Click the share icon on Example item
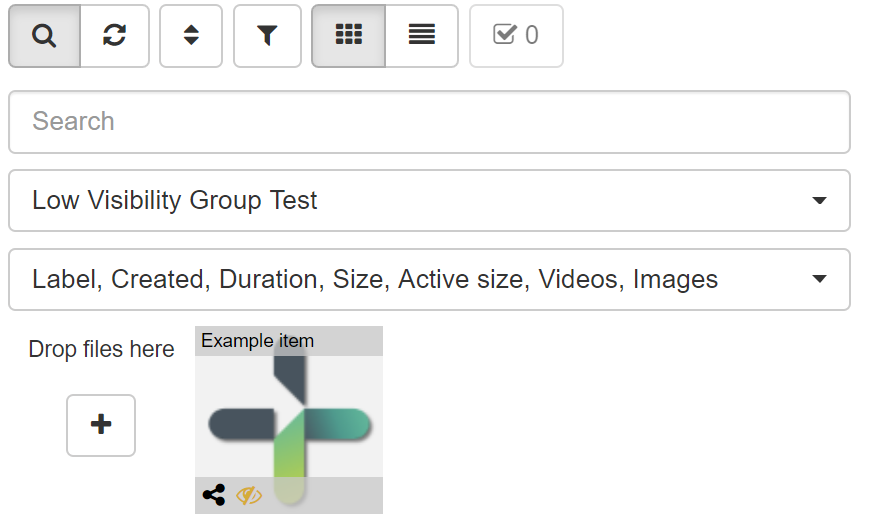The image size is (880, 532). [x=214, y=495]
